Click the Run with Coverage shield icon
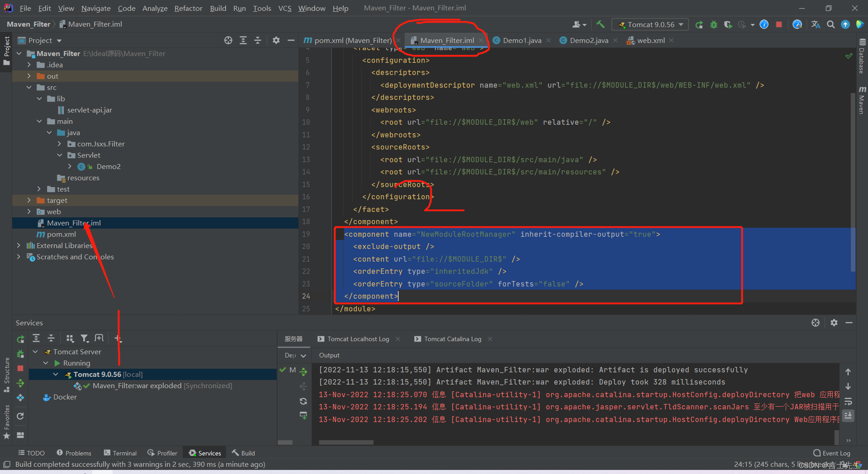Screen dimensions: 868x474 coord(728,24)
